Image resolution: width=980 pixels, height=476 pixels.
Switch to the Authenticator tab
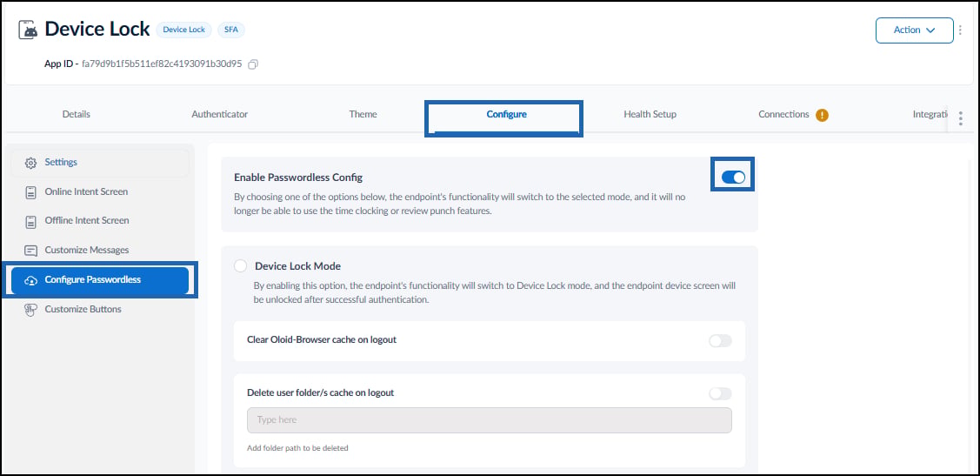219,115
